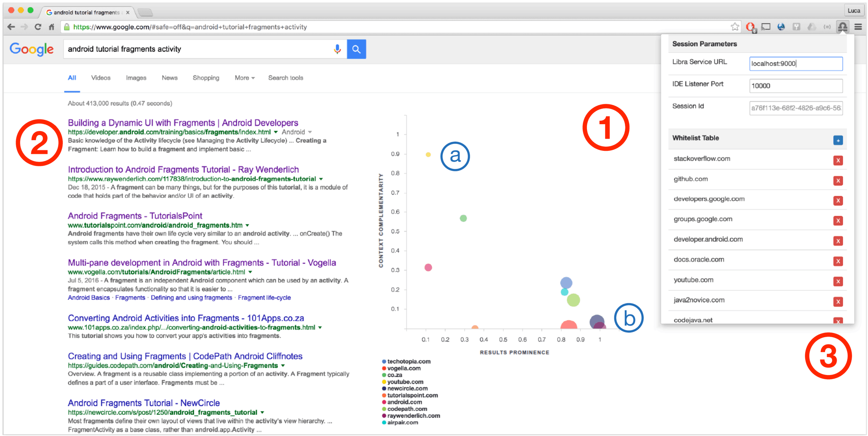Image resolution: width=868 pixels, height=436 pixels.
Task: Click the Luca profile button
Action: pos(854,11)
